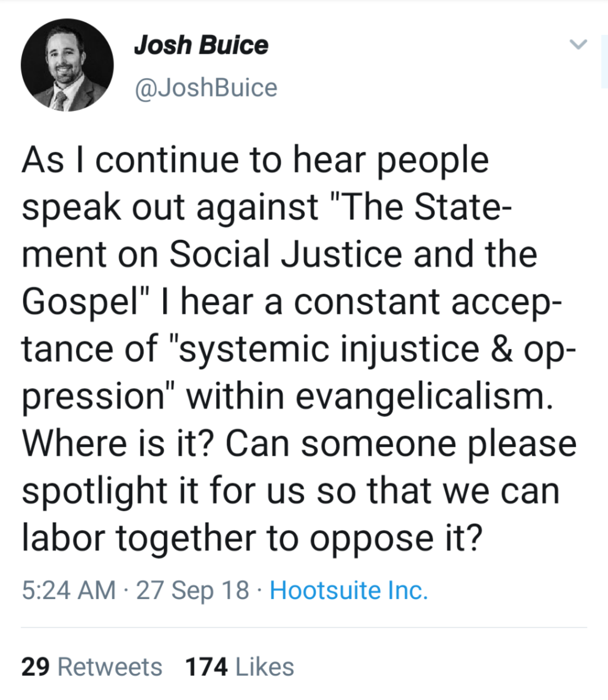The image size is (608, 700).
Task: View the 174 Likes list
Action: pyautogui.click(x=239, y=667)
